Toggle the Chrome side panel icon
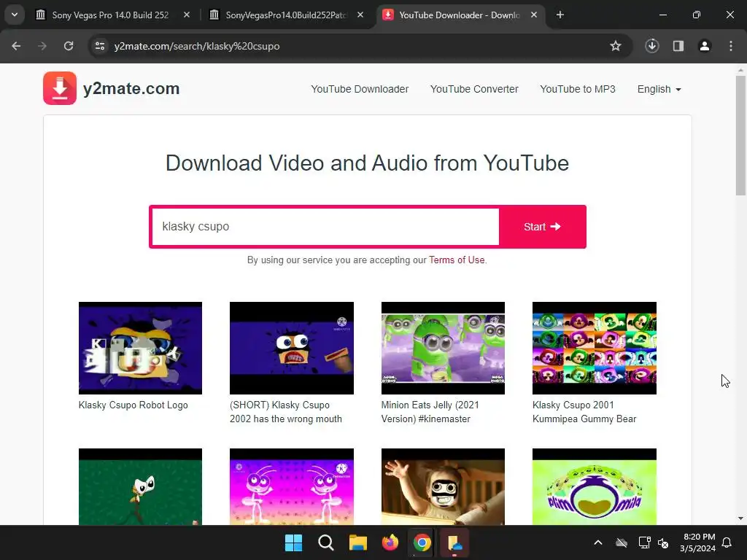Image resolution: width=747 pixels, height=560 pixels. point(678,46)
